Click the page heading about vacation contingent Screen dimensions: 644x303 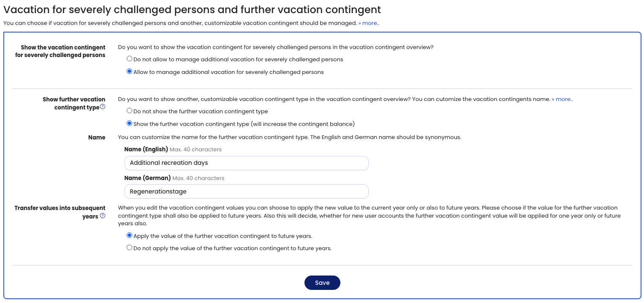click(x=192, y=10)
